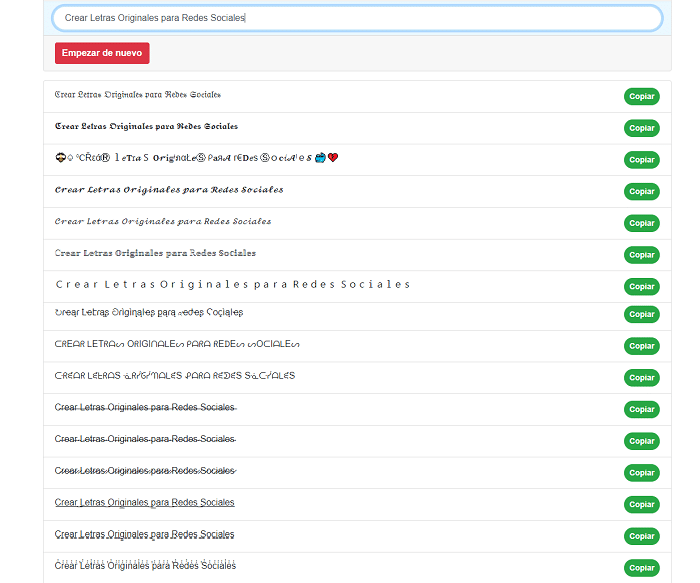The height and width of the screenshot is (583, 700).
Task: Copy the bold cursive script text
Action: 641,191
